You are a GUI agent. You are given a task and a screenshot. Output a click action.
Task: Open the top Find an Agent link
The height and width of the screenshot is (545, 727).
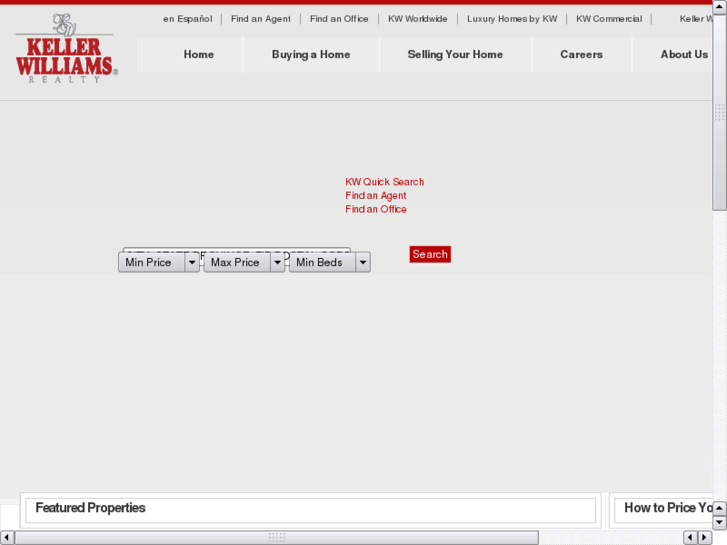[x=261, y=19]
